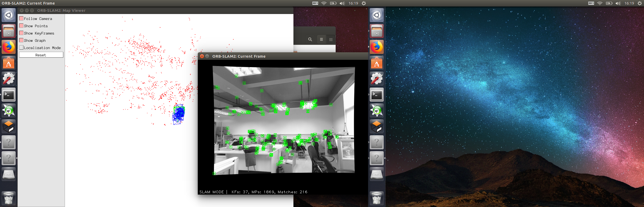Disable the Show KeyFrames checkbox
This screenshot has height=207, width=644.
pos(21,33)
